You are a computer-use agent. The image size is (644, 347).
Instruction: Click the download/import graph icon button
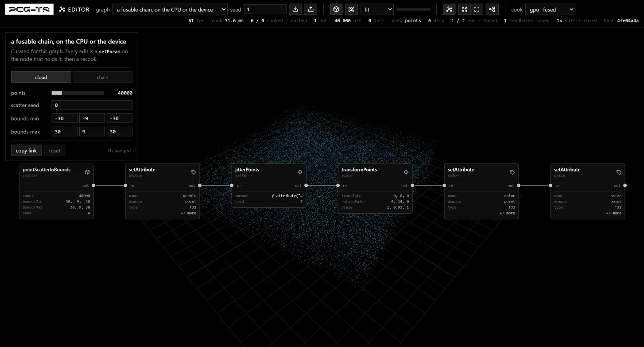(295, 9)
